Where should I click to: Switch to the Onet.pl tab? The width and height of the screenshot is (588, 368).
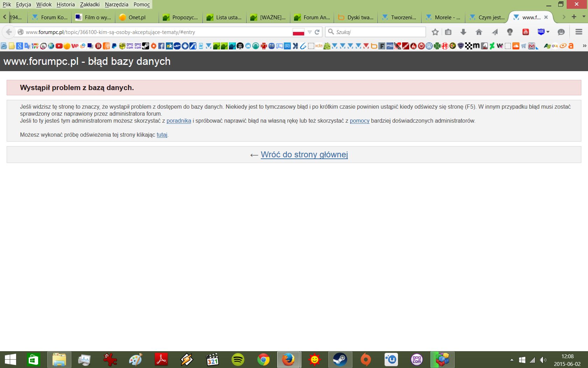pyautogui.click(x=137, y=17)
